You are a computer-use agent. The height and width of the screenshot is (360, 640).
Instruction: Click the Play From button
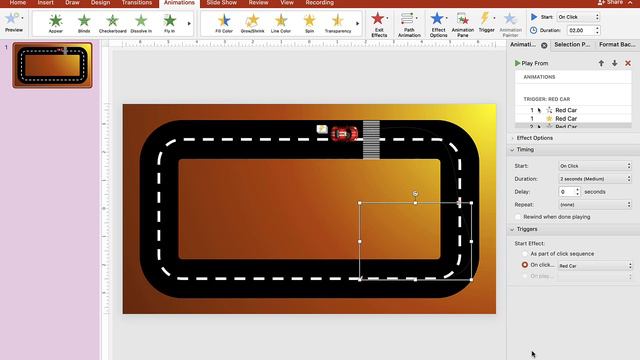click(531, 63)
